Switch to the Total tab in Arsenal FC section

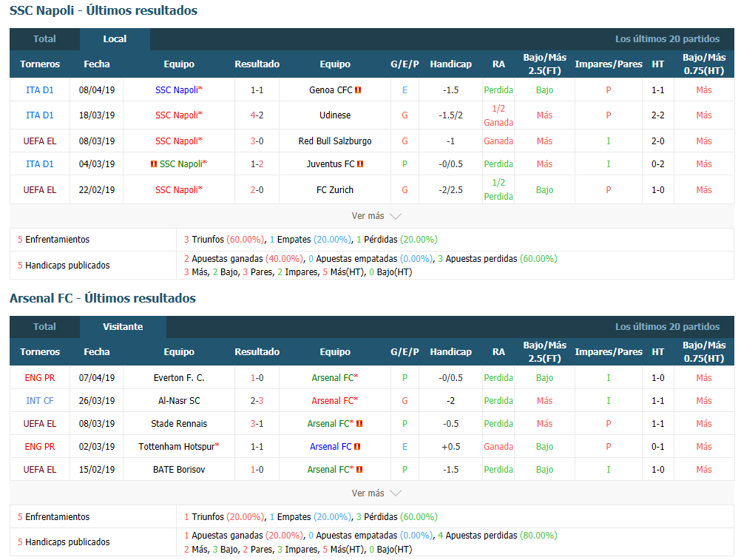(x=44, y=327)
